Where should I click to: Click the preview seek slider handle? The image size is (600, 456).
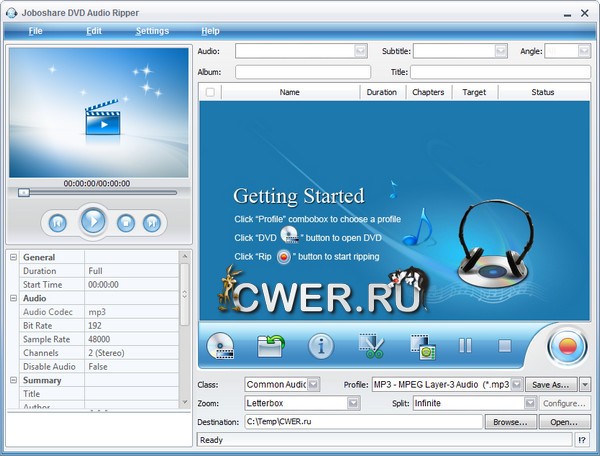(x=24, y=192)
